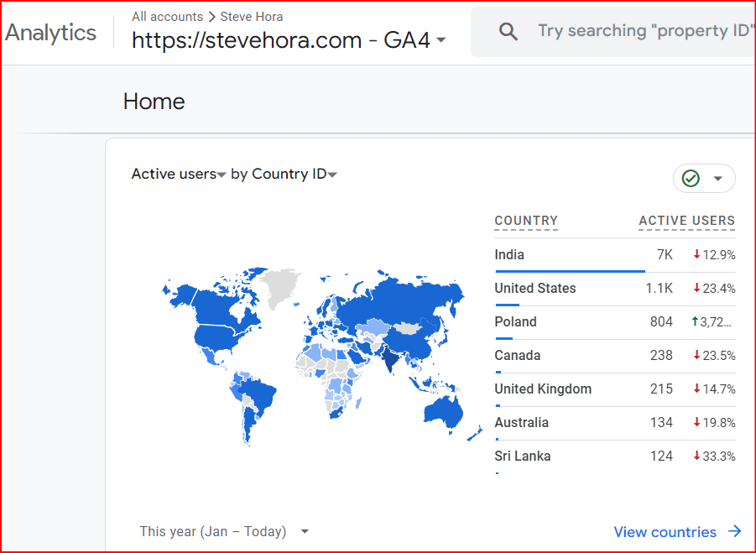Click Greenland on the world map
Screen dimensions: 756x553
click(x=279, y=286)
